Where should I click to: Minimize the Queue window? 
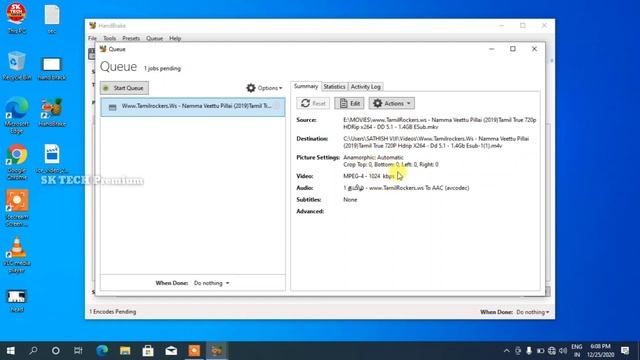[x=492, y=49]
